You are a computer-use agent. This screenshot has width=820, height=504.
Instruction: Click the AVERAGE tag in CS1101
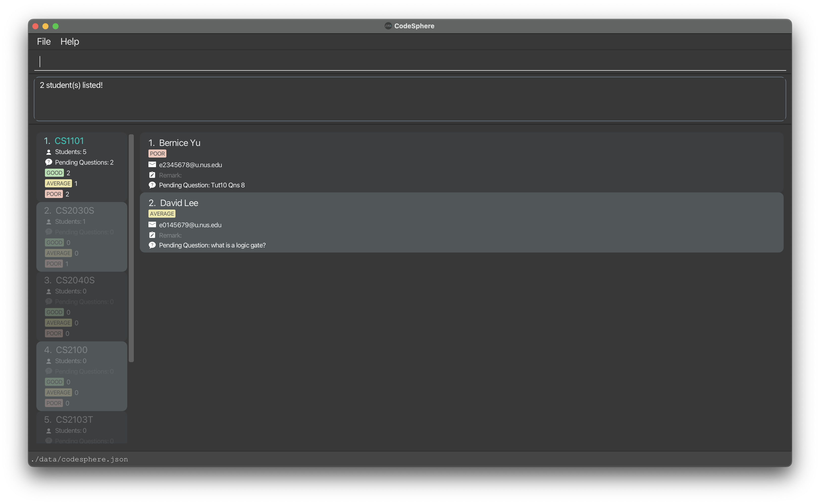[x=58, y=183]
